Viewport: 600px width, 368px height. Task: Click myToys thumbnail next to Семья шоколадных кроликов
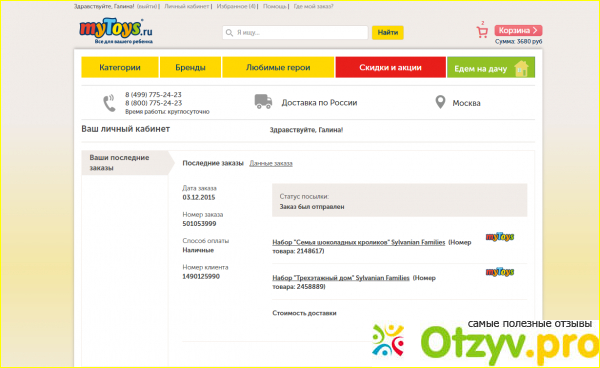pos(500,237)
